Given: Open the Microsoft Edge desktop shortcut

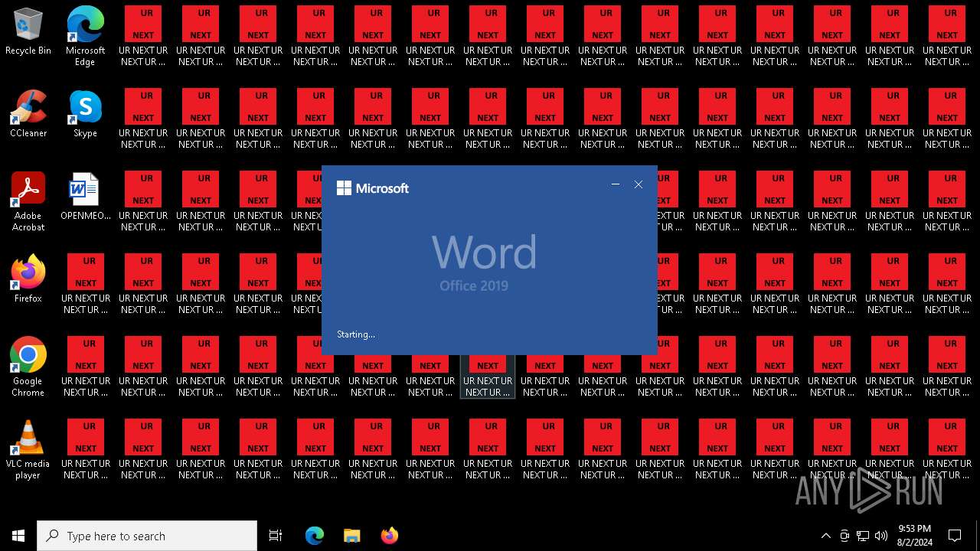Looking at the screenshot, I should (x=85, y=37).
